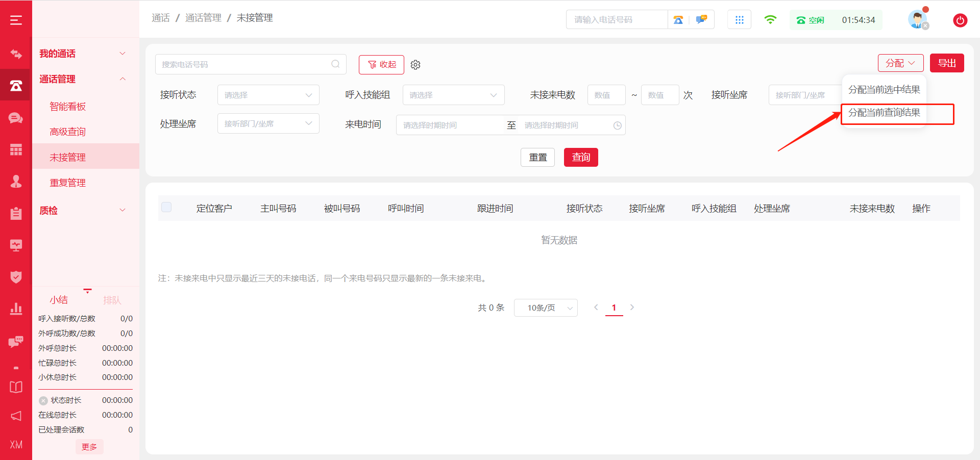
Task: Click the 来电时间 end date field
Action: click(x=565, y=125)
